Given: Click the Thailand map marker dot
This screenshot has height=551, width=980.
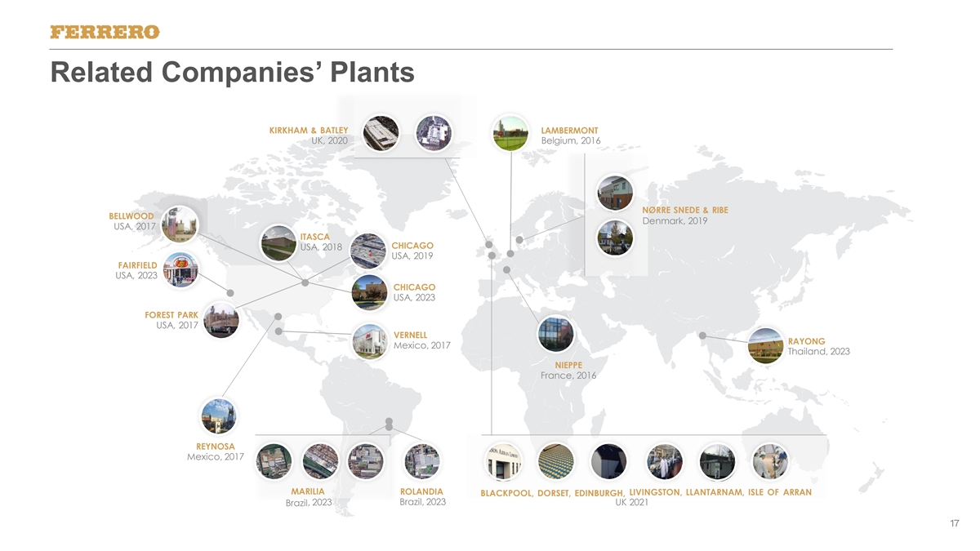Looking at the screenshot, I should (x=702, y=335).
